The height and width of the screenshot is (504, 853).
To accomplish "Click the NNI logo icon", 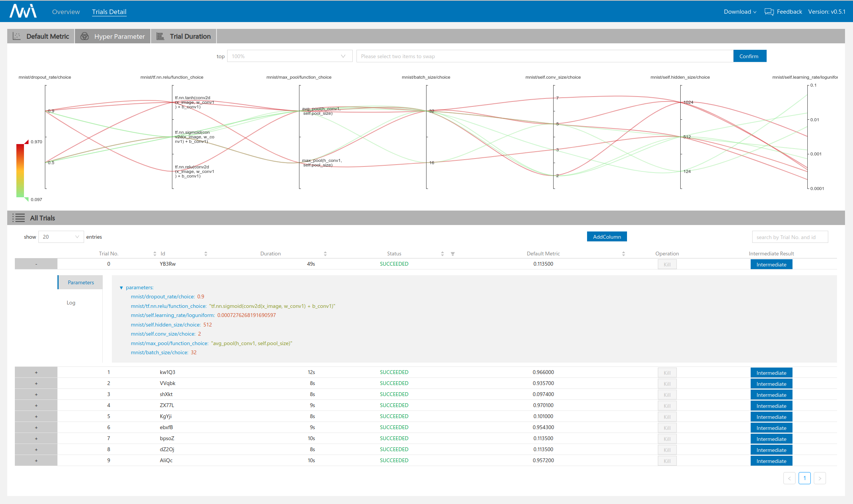I will pyautogui.click(x=23, y=11).
